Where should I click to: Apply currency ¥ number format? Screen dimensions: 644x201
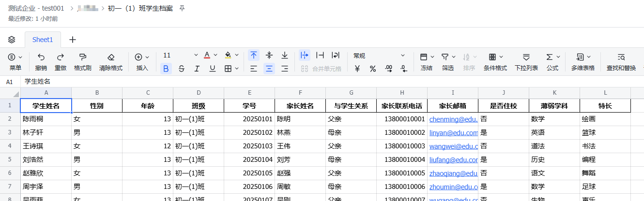(x=357, y=69)
